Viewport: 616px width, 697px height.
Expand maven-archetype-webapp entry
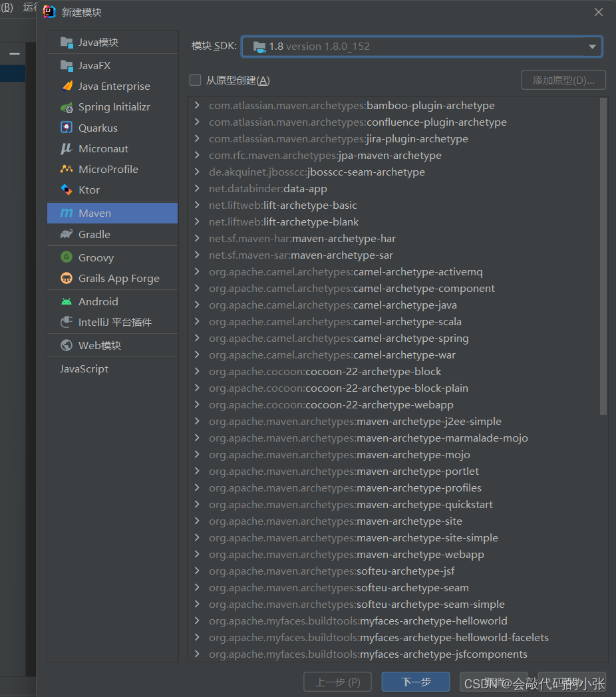[x=197, y=554]
